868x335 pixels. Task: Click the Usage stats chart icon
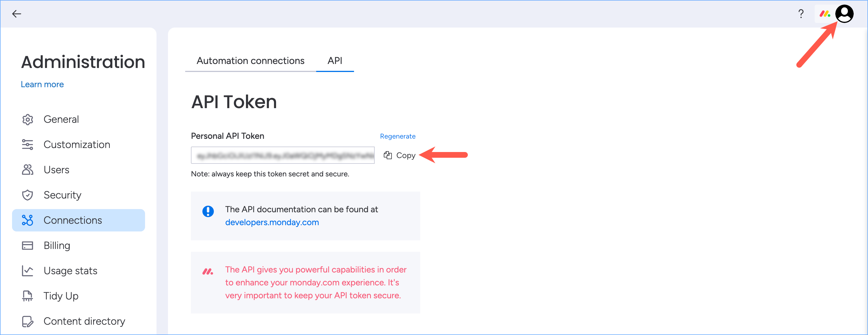tap(28, 271)
